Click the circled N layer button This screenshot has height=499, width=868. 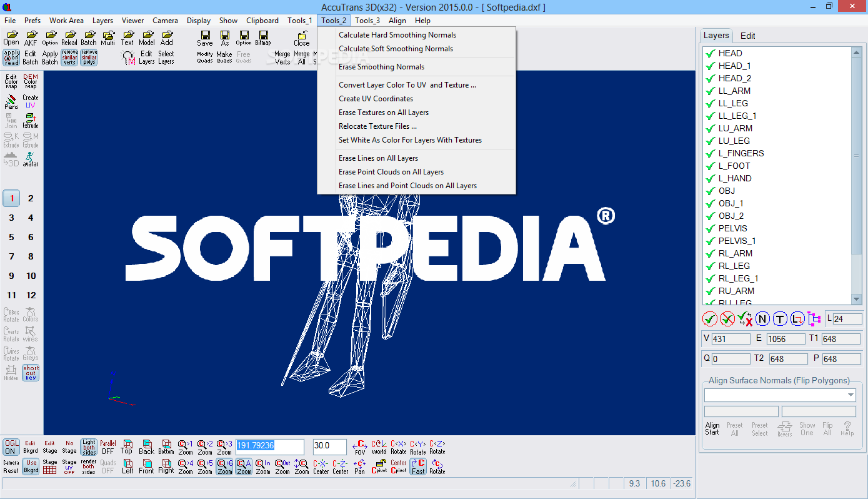762,319
